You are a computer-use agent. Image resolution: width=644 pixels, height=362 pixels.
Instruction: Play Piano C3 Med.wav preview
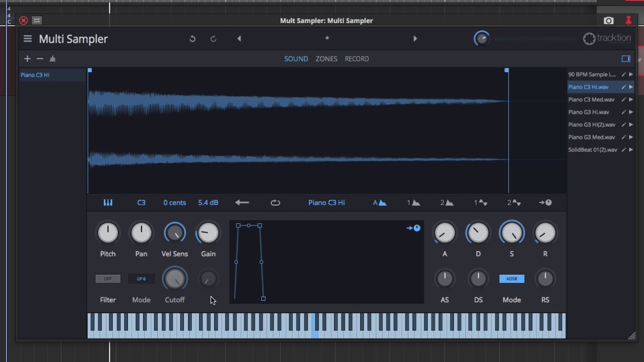click(631, 100)
